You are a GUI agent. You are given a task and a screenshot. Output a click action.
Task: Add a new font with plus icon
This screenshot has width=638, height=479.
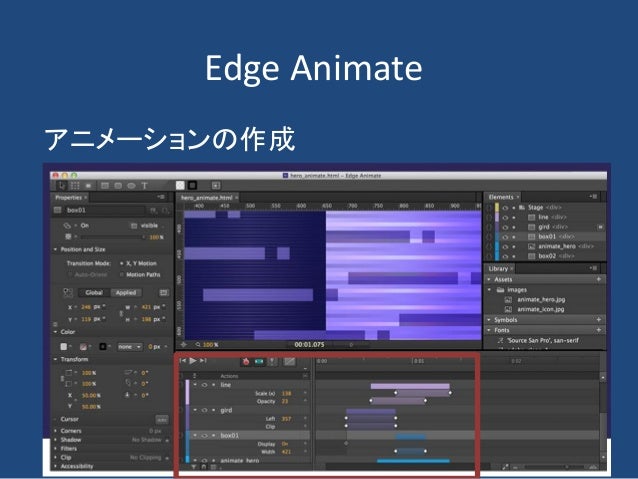[599, 330]
